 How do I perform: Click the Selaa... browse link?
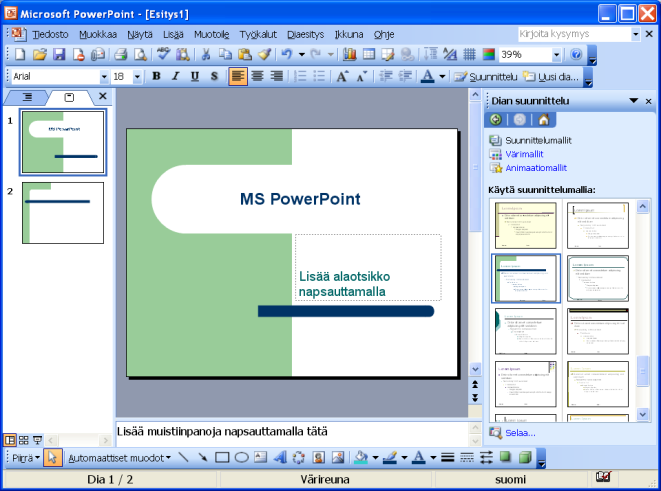click(x=520, y=433)
